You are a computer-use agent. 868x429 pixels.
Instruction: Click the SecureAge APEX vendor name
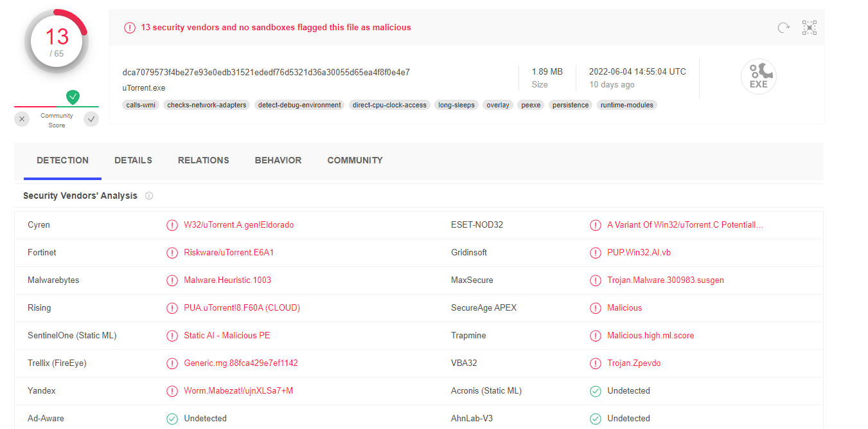(x=484, y=308)
